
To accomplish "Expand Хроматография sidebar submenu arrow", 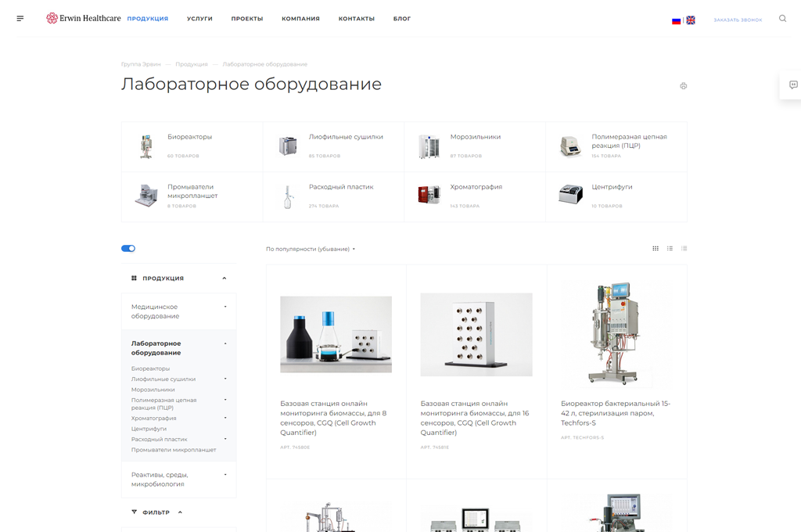I will pyautogui.click(x=225, y=418).
